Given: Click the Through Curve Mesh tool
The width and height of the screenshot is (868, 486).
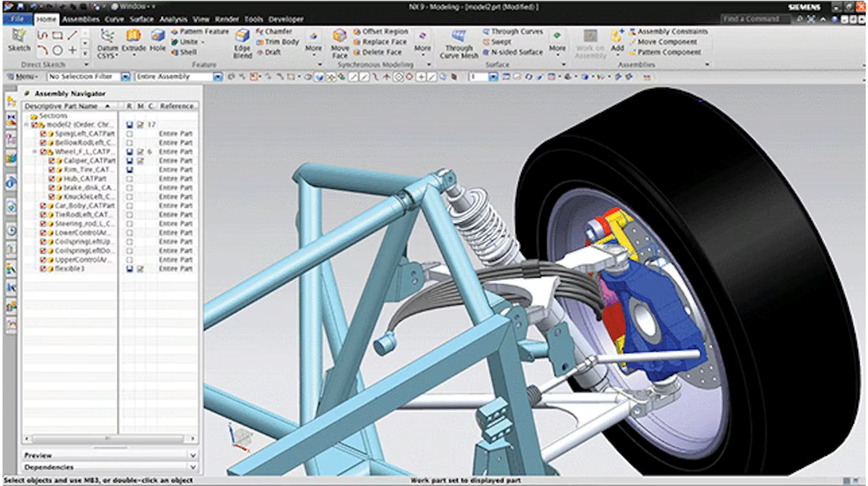Looking at the screenshot, I should [x=458, y=43].
